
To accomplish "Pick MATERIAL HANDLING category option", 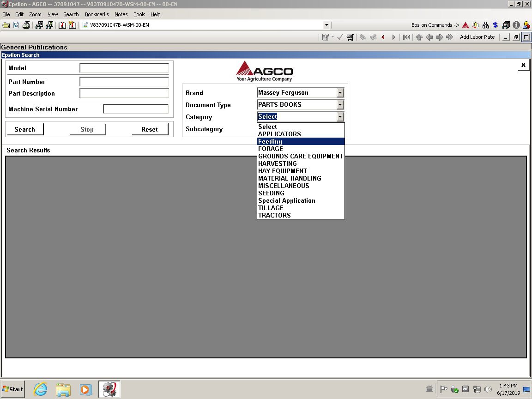I will pos(301,178).
